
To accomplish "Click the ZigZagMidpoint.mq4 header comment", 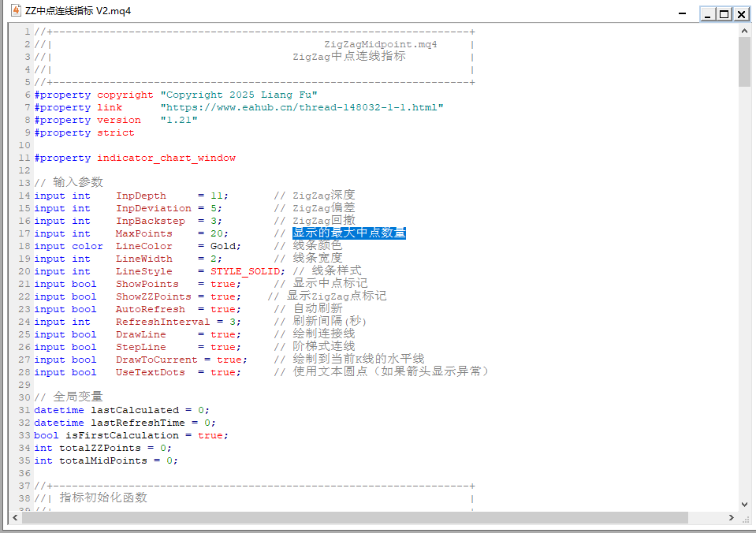I will coord(381,44).
